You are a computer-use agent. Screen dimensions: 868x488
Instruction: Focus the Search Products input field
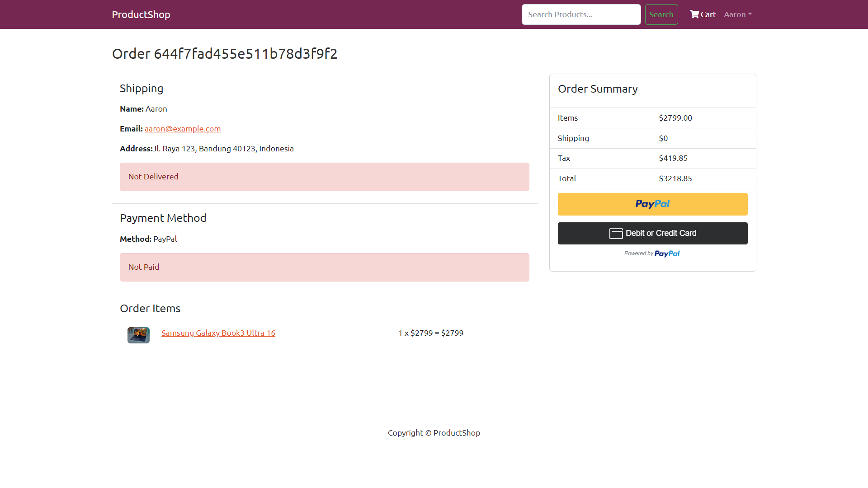(581, 14)
